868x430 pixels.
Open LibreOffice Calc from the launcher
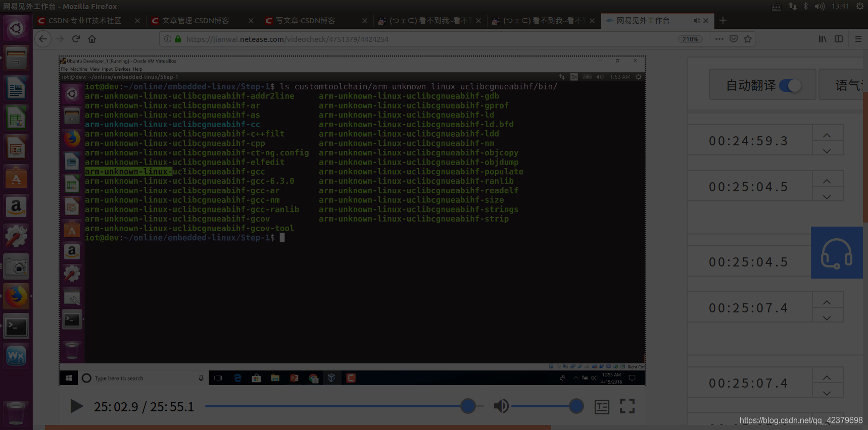pos(16,119)
